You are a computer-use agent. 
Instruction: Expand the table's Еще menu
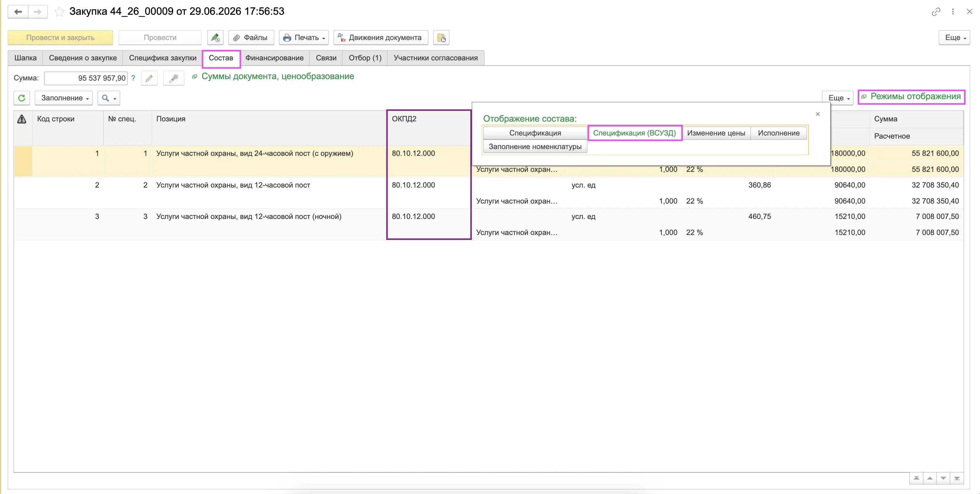tap(838, 98)
